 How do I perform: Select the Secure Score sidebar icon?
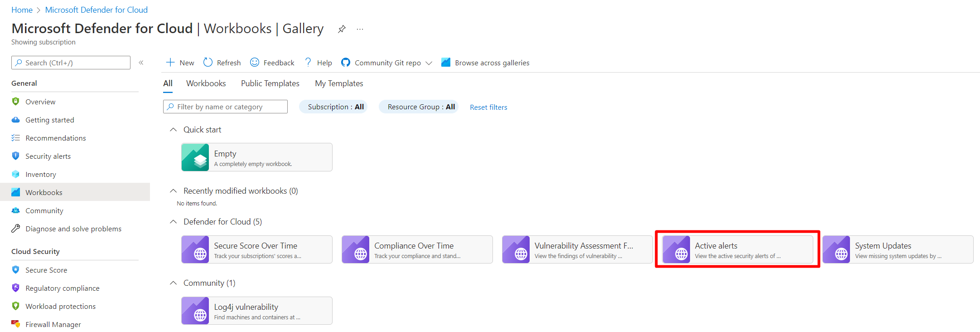[x=16, y=270]
